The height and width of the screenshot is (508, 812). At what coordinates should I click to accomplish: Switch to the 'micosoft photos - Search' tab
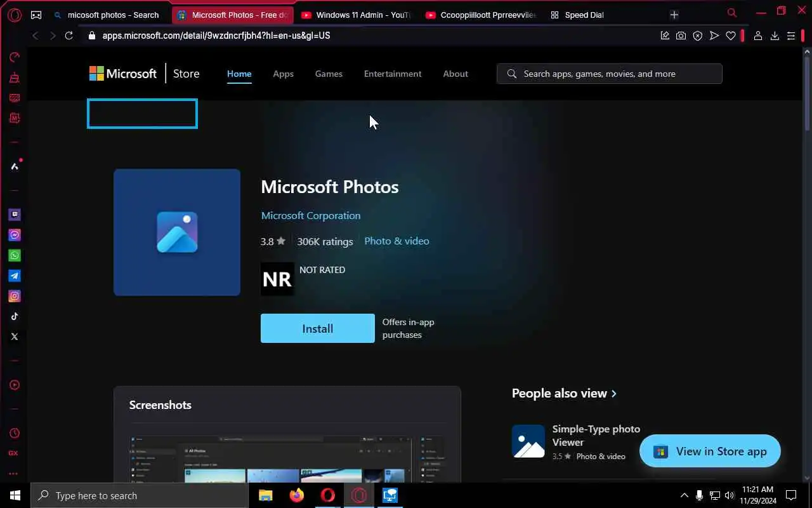pyautogui.click(x=108, y=15)
